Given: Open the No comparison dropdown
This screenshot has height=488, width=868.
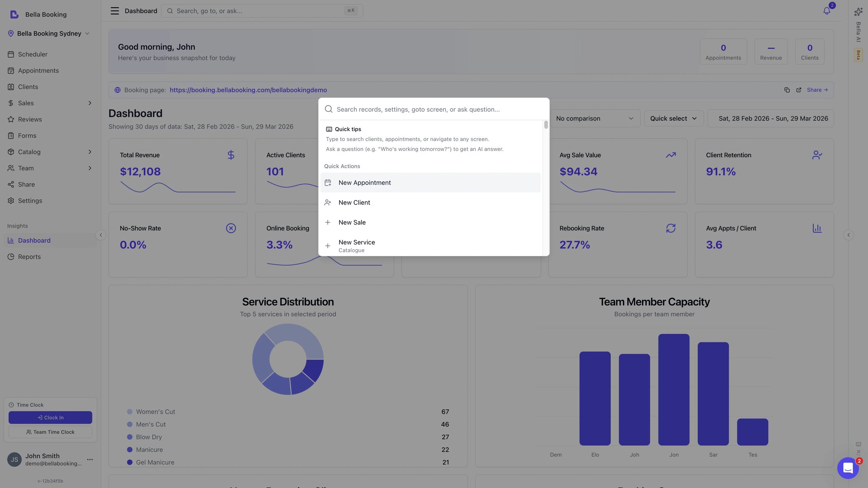Looking at the screenshot, I should tap(595, 119).
